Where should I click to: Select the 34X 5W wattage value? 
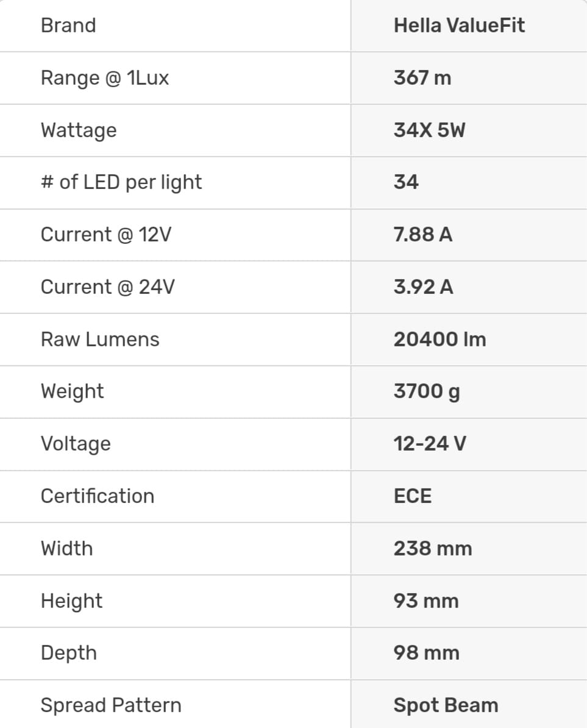[x=429, y=130]
